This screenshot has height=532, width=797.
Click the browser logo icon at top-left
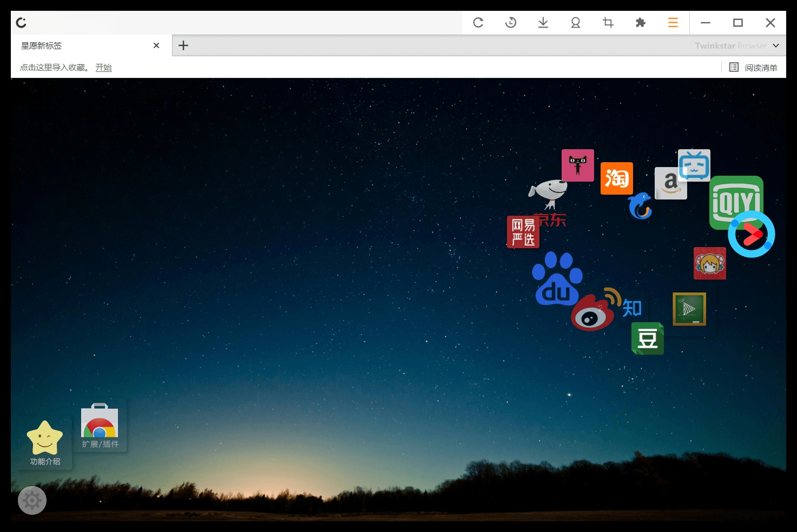point(21,23)
